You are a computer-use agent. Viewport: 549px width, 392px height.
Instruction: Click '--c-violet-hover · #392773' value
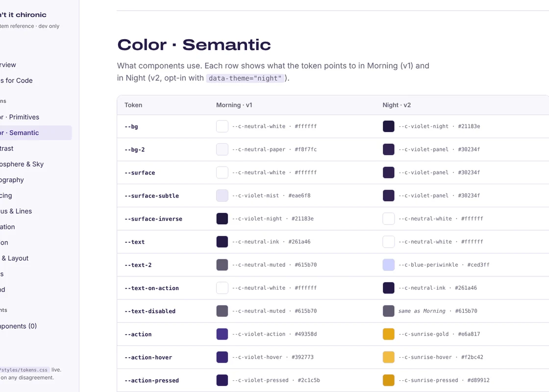tap(273, 357)
